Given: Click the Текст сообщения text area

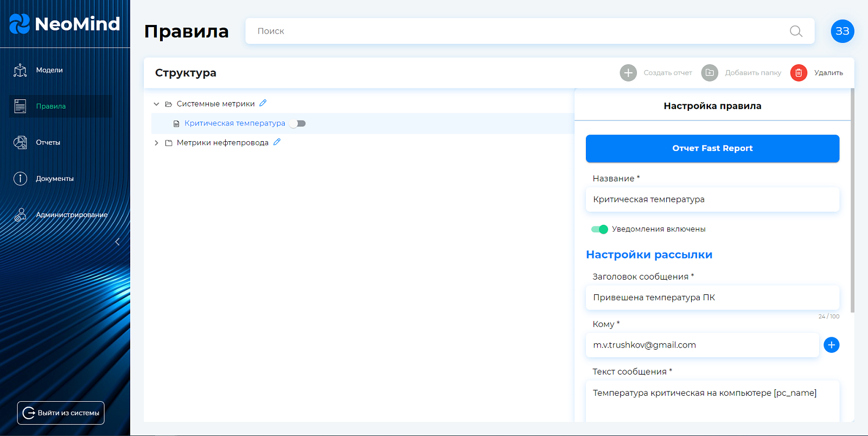Looking at the screenshot, I should pos(712,401).
